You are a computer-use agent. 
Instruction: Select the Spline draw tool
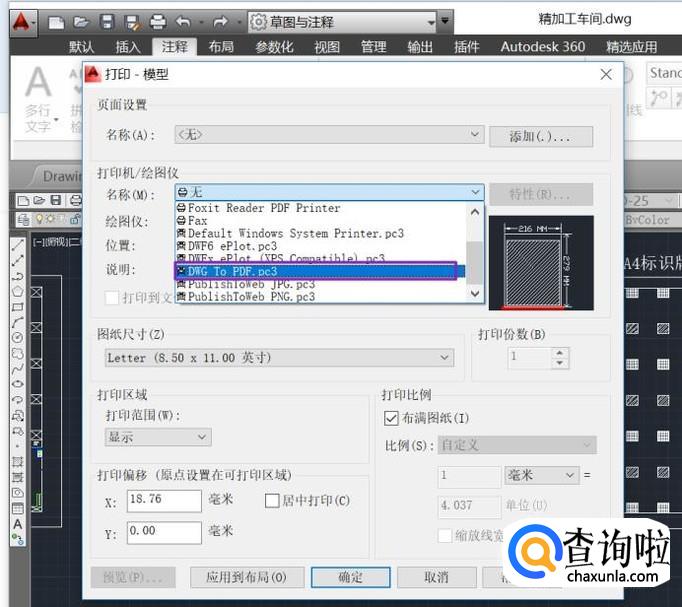click(17, 369)
